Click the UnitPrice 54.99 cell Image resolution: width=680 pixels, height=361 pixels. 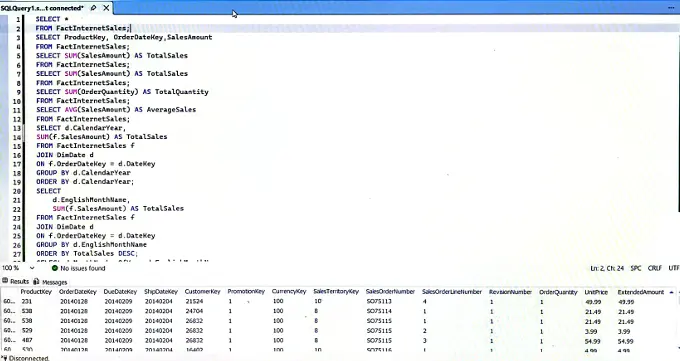(x=592, y=341)
